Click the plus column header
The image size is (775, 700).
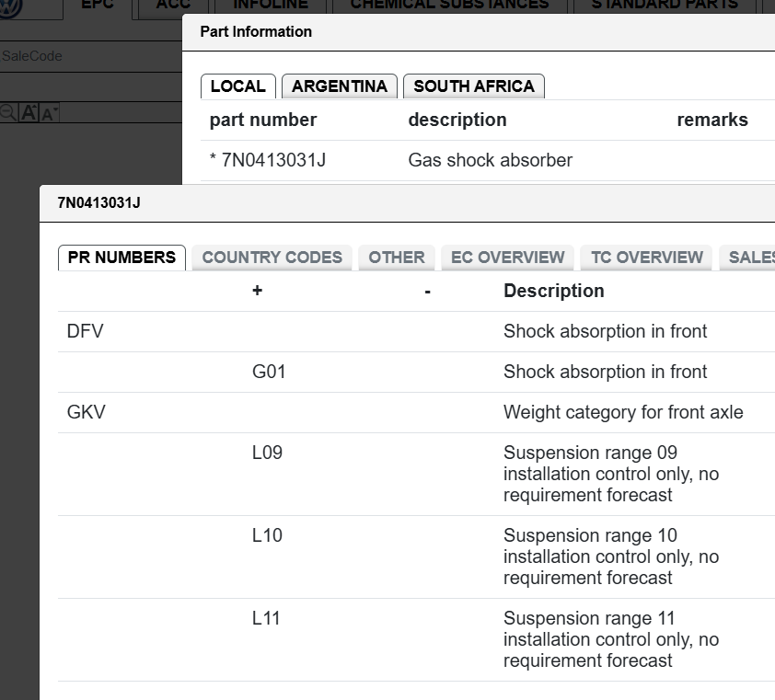tap(257, 291)
